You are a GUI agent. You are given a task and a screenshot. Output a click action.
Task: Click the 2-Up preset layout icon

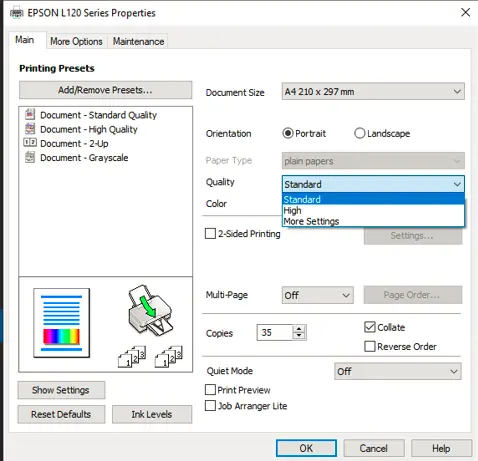coord(30,143)
